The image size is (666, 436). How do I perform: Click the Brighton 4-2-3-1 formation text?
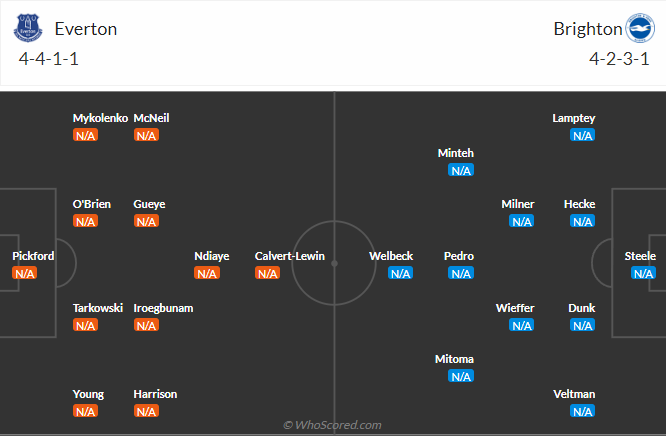[x=620, y=59]
